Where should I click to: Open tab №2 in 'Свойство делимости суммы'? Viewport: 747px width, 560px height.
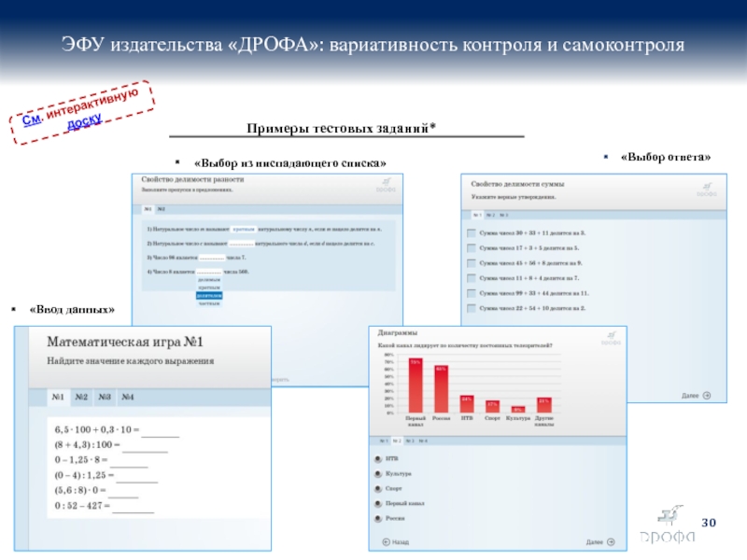(x=490, y=216)
